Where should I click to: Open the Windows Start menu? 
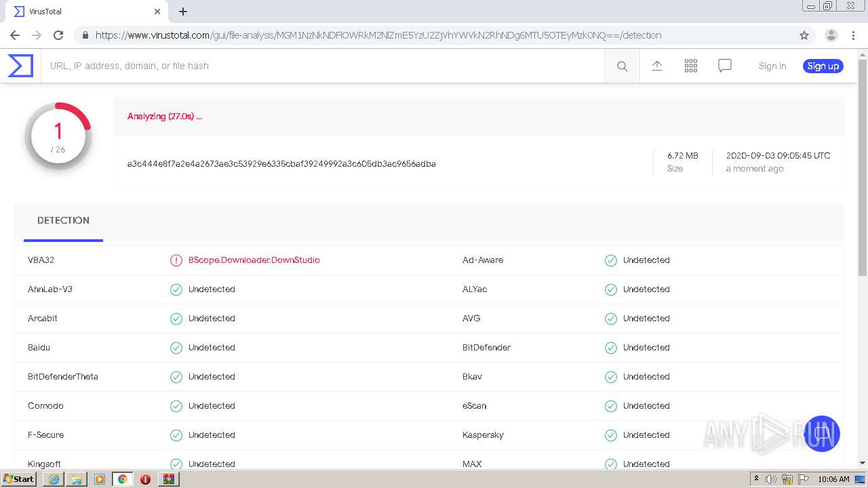point(19,479)
